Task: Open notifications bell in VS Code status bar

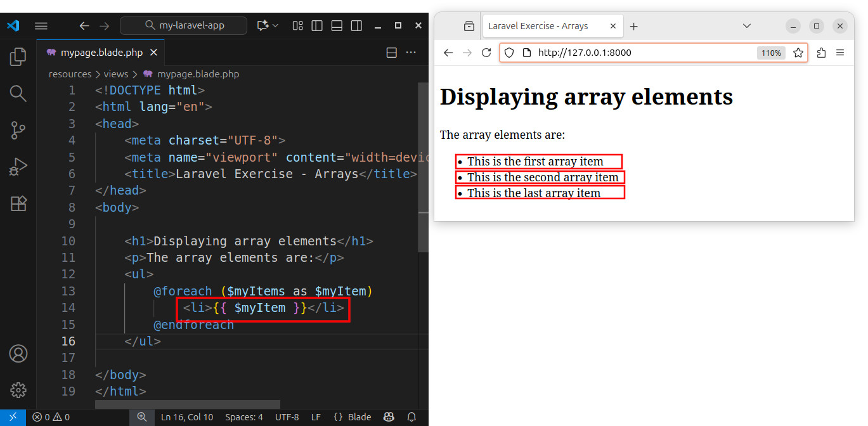Action: 411,417
